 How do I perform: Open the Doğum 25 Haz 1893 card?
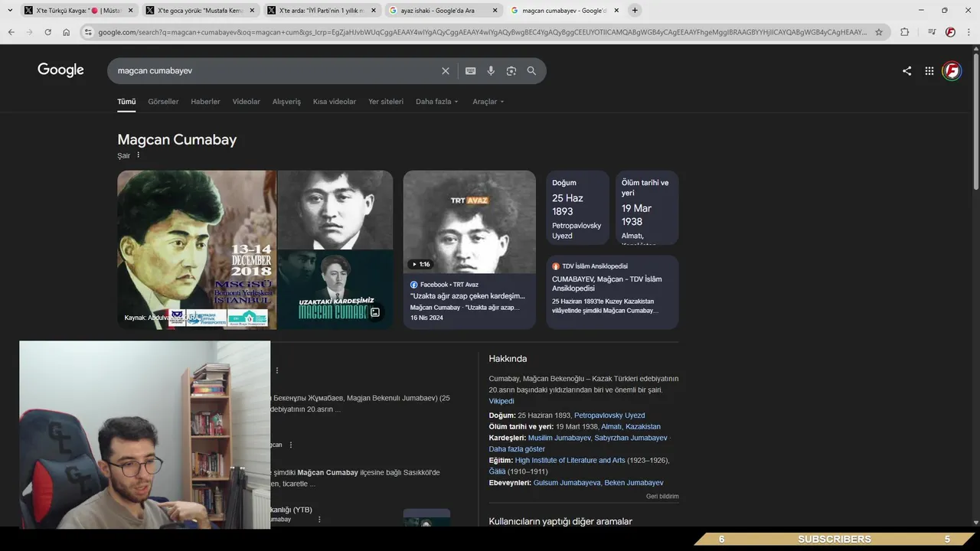578,207
